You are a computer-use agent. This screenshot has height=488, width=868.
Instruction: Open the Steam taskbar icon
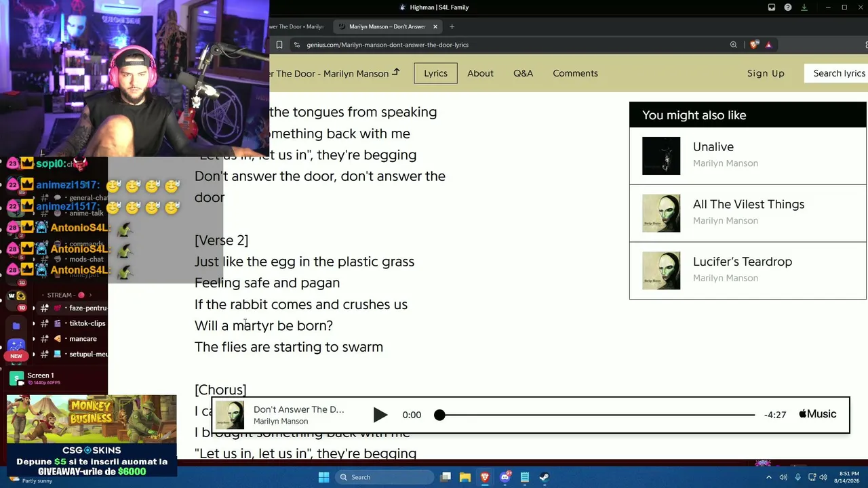[545, 477]
